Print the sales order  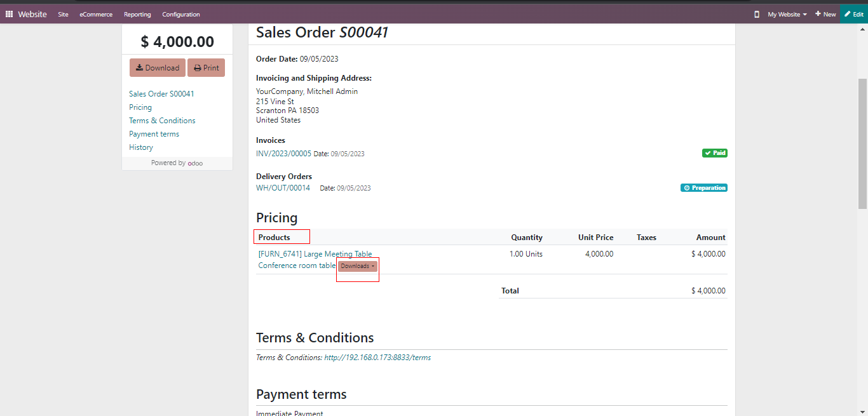(x=207, y=68)
